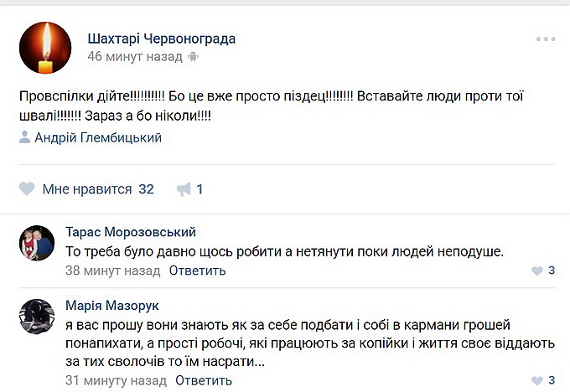The width and height of the screenshot is (570, 392).
Task: Reply to Тарас Морозовський's comment
Action: coord(197,271)
